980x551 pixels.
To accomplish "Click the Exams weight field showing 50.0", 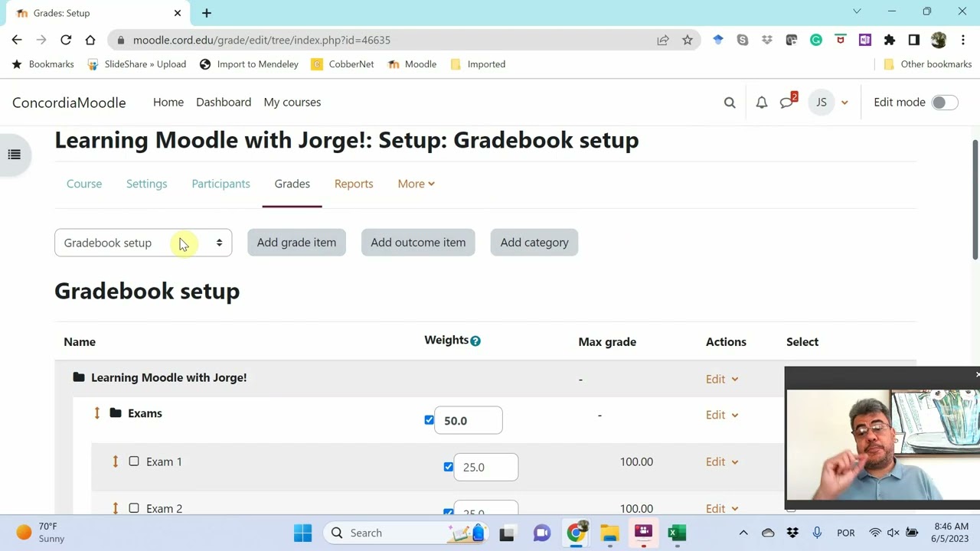I will tap(469, 420).
